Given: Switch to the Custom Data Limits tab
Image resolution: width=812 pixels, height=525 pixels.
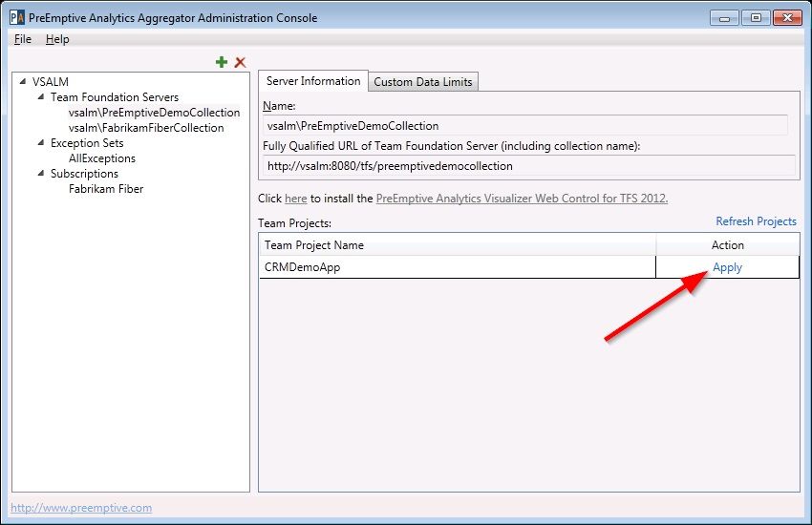Looking at the screenshot, I should [x=423, y=82].
